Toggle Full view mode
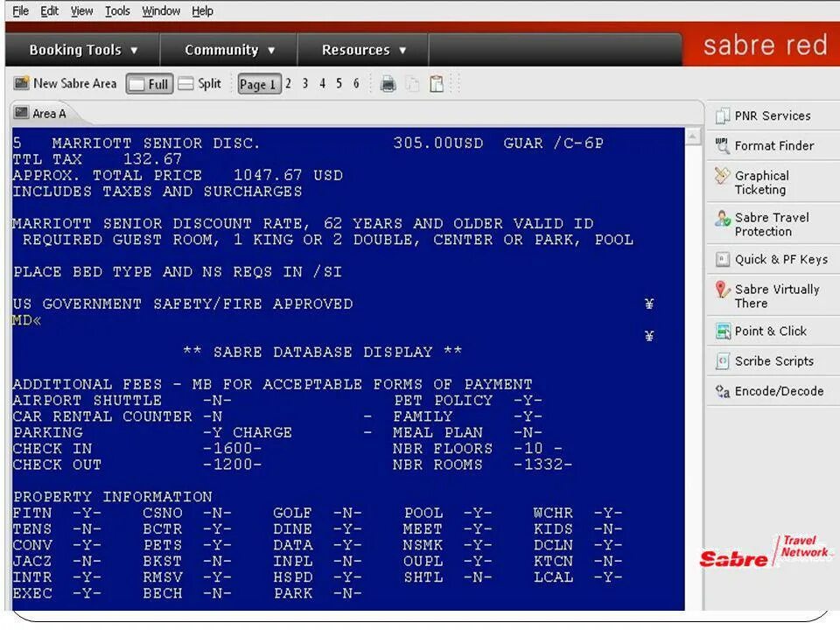840x630 pixels. click(150, 84)
